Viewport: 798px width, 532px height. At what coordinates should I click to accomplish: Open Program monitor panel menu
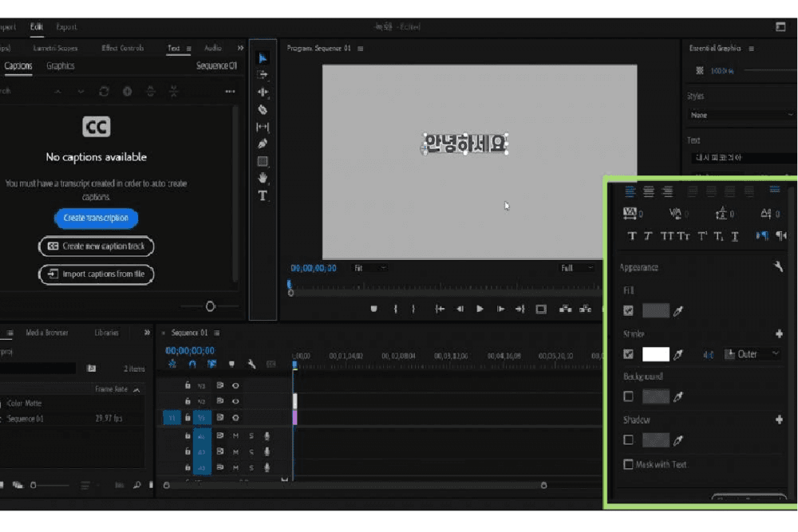coord(361,49)
